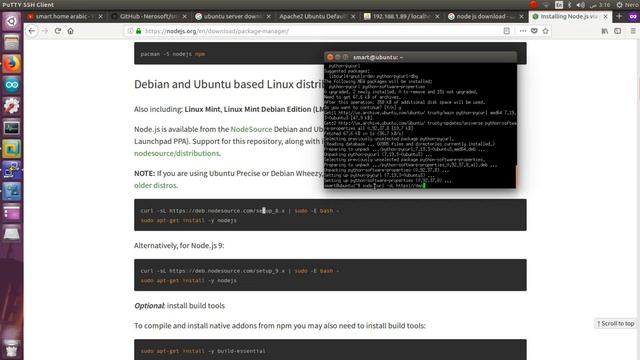Click the forward navigation arrow
This screenshot has height=360, width=640.
pyautogui.click(x=44, y=31)
